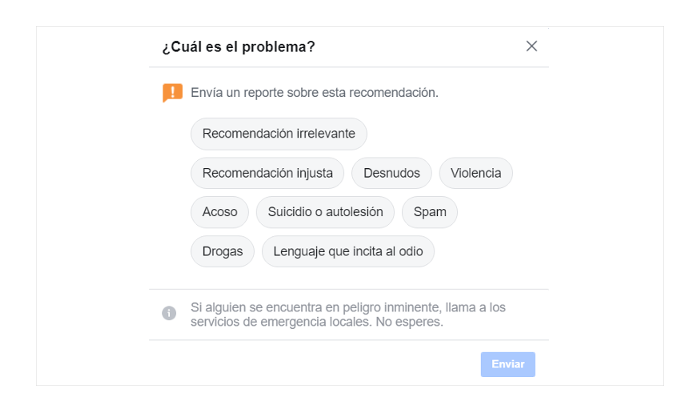The image size is (700, 418).
Task: Select the Recomendación irrelevante option
Action: (x=279, y=133)
